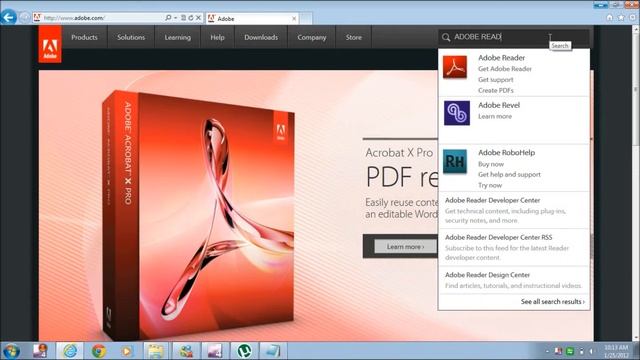Viewport: 640px width, 360px height.
Task: Click the page vertical scrollbar
Action: (x=636, y=182)
